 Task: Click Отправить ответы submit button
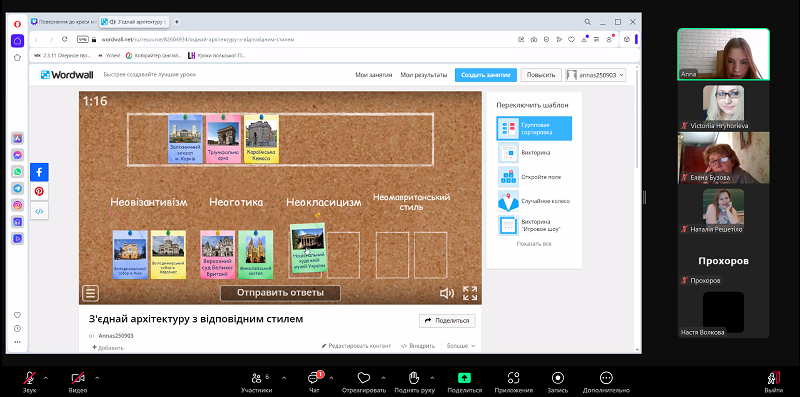click(280, 293)
